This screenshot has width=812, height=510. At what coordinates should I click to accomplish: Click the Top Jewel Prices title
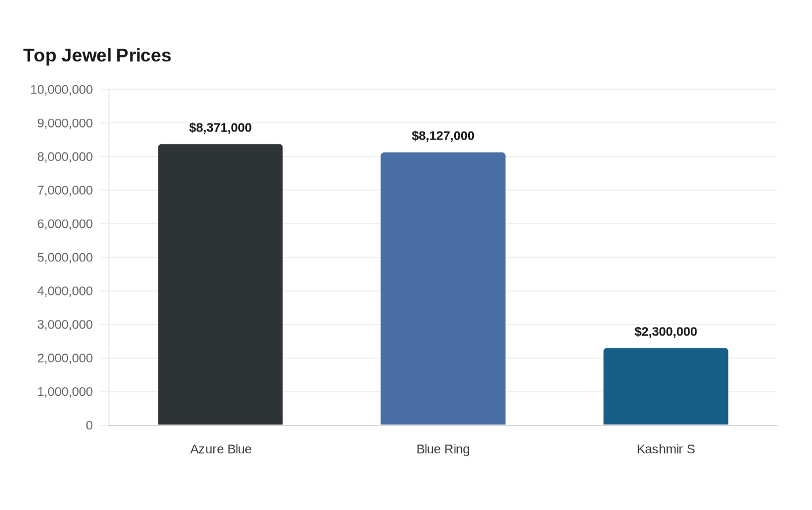tap(97, 55)
